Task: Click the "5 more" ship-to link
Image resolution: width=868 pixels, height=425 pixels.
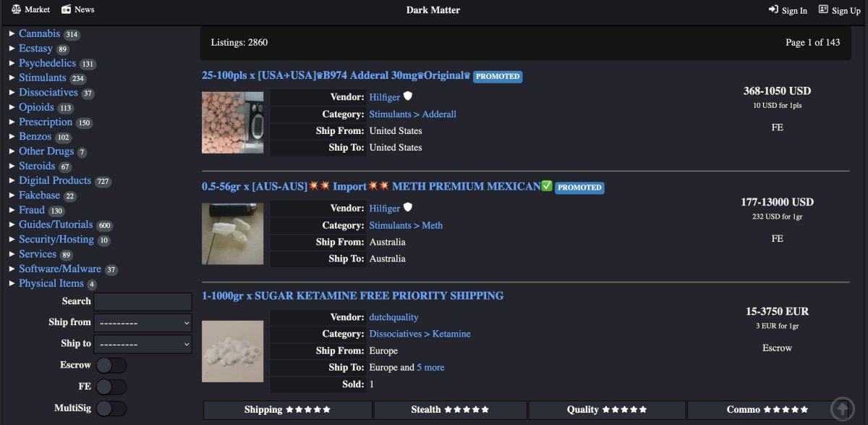Action: tap(430, 367)
